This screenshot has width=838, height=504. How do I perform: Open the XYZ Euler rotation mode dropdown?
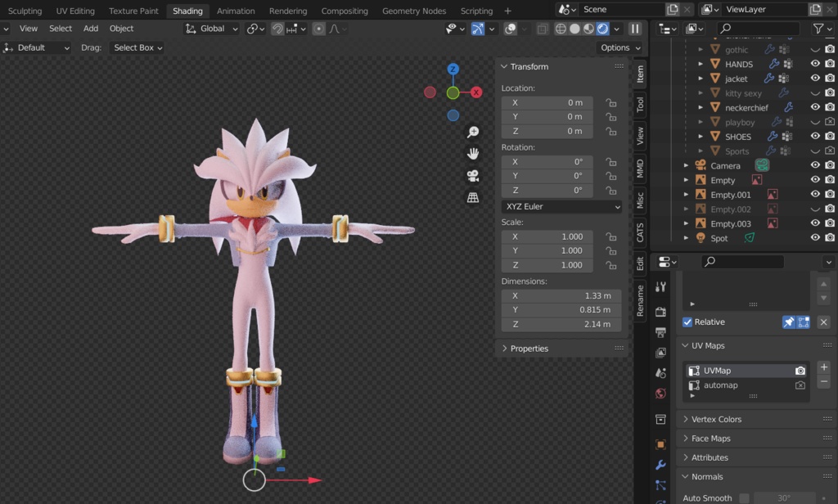coord(561,206)
